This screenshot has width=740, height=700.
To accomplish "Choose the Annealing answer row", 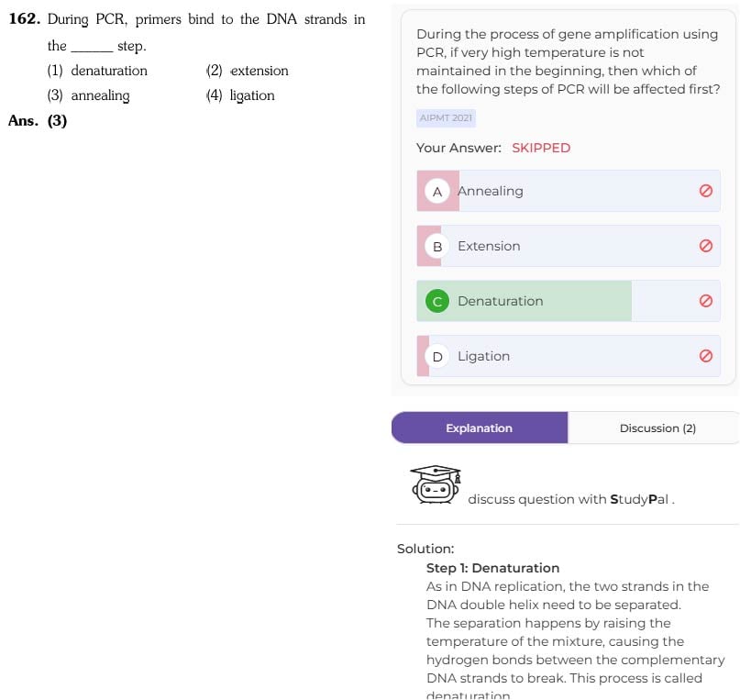I will pos(569,191).
